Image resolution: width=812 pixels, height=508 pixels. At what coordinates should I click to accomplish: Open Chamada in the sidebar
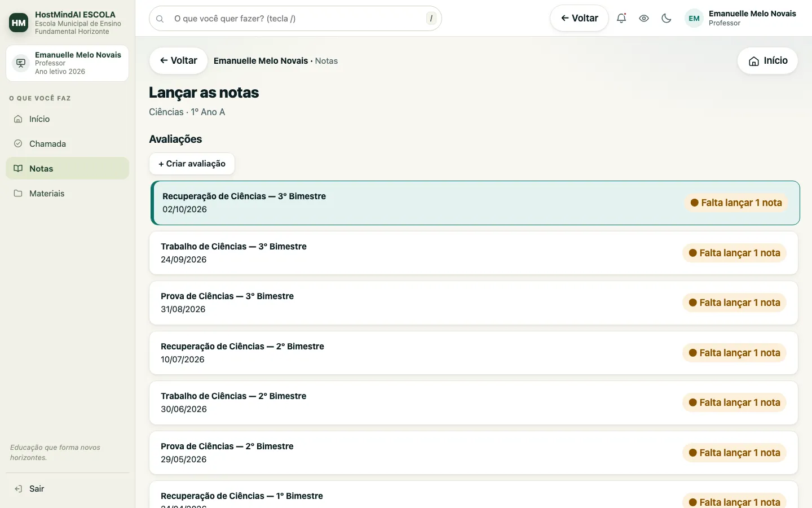click(x=68, y=144)
